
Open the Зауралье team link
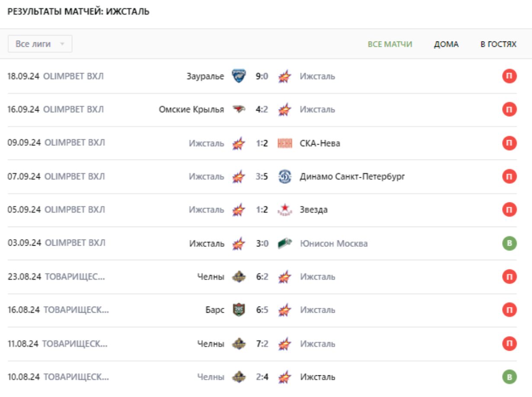(205, 77)
